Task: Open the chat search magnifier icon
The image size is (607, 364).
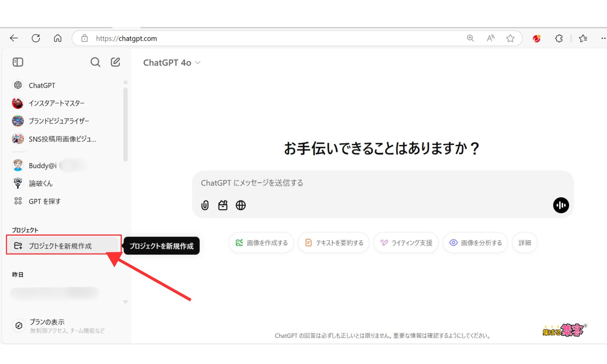Action: (x=95, y=62)
